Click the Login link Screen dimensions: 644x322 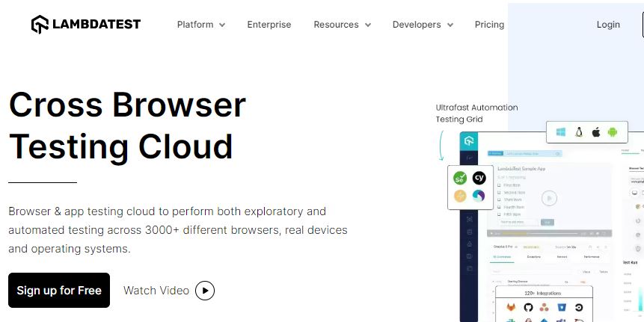pyautogui.click(x=608, y=25)
